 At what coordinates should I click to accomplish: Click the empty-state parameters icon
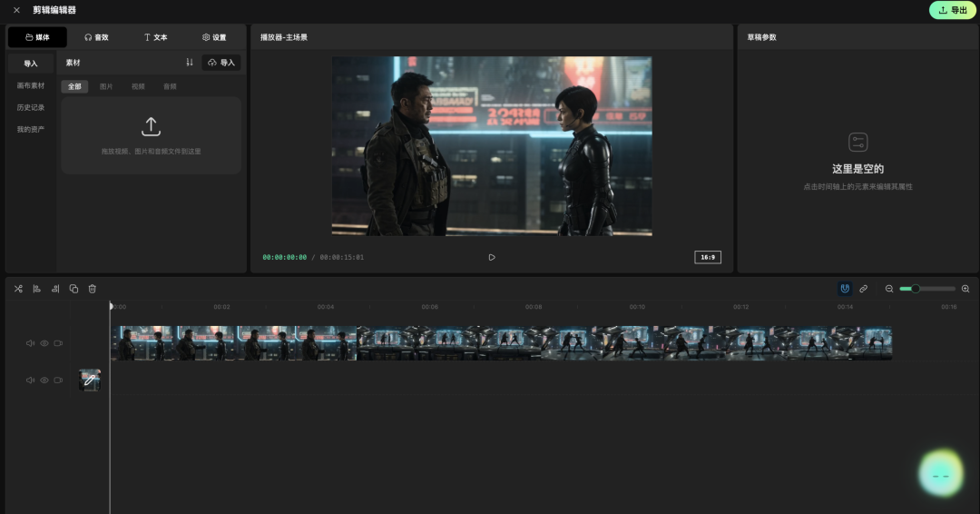click(x=858, y=142)
